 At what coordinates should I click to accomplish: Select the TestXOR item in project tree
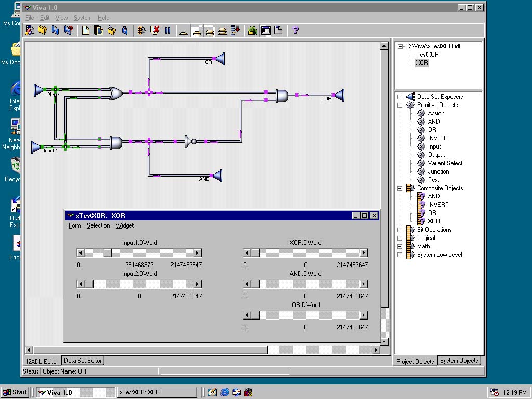pyautogui.click(x=427, y=55)
